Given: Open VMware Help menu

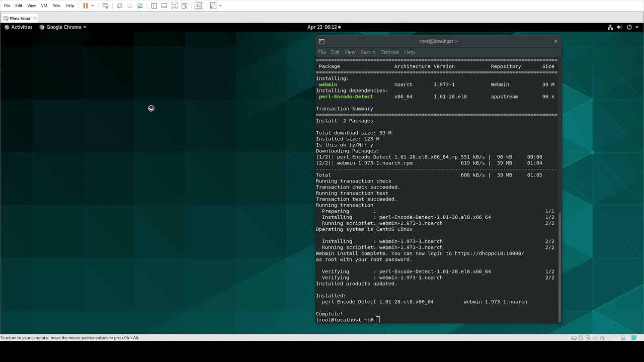Looking at the screenshot, I should 70,6.
